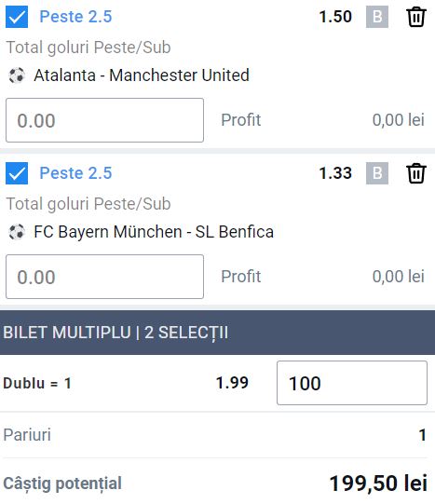The height and width of the screenshot is (504, 435).
Task: Click the 1.33 odds value
Action: (335, 173)
